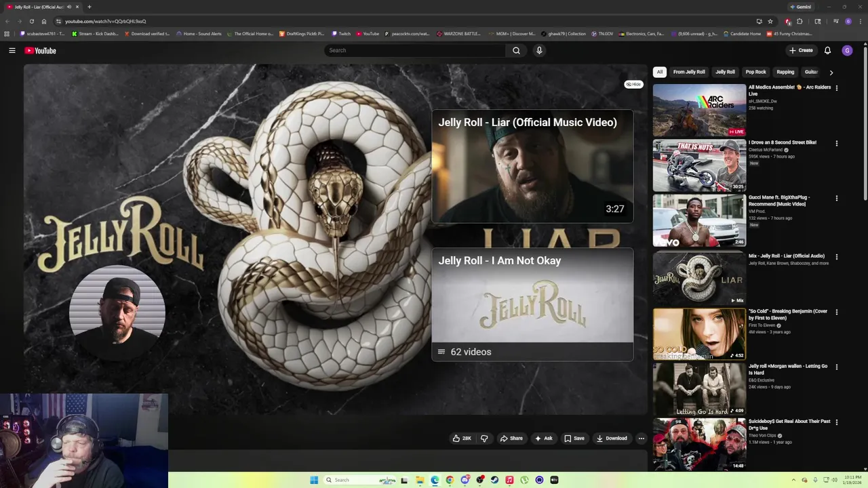Click the Create button

tap(801, 50)
